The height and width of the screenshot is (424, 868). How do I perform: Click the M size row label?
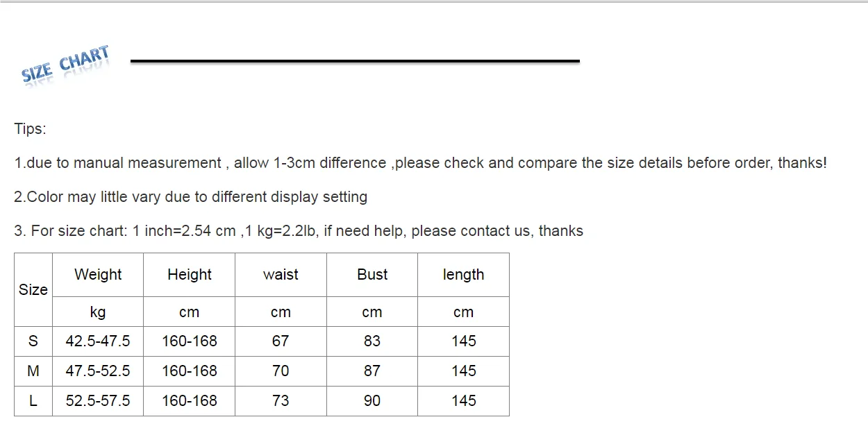tap(33, 371)
